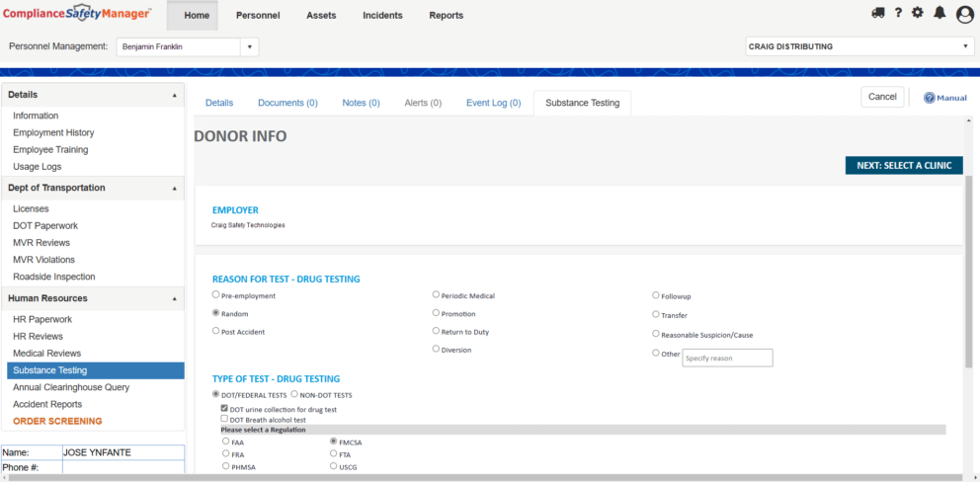Open Assets menu
980x482 pixels.
pos(321,16)
